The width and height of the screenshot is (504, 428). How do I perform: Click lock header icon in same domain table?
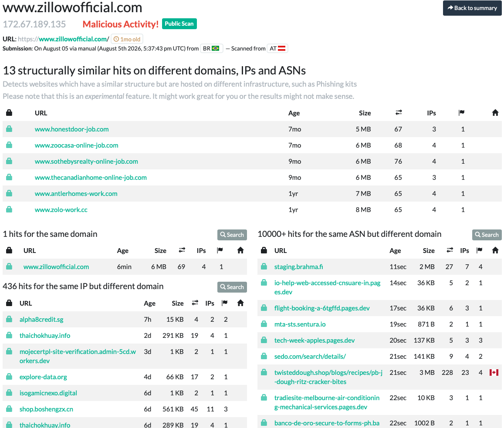tap(9, 250)
